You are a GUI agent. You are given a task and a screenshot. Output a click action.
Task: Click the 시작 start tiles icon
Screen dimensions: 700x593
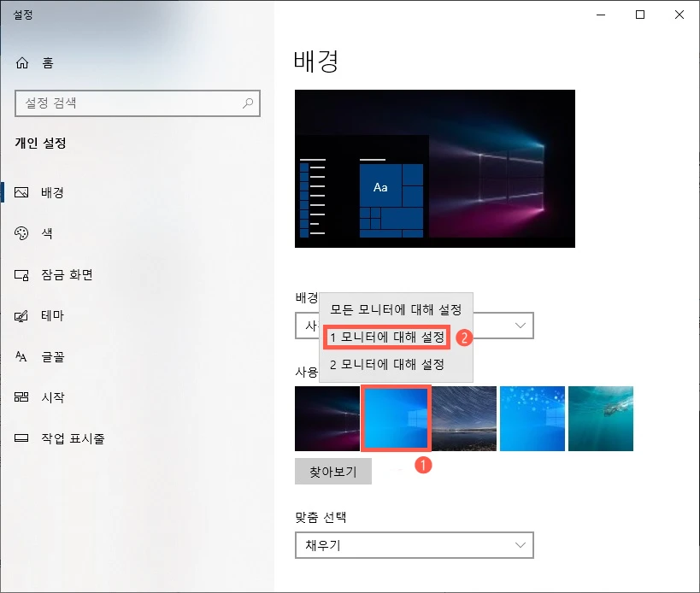tap(21, 396)
